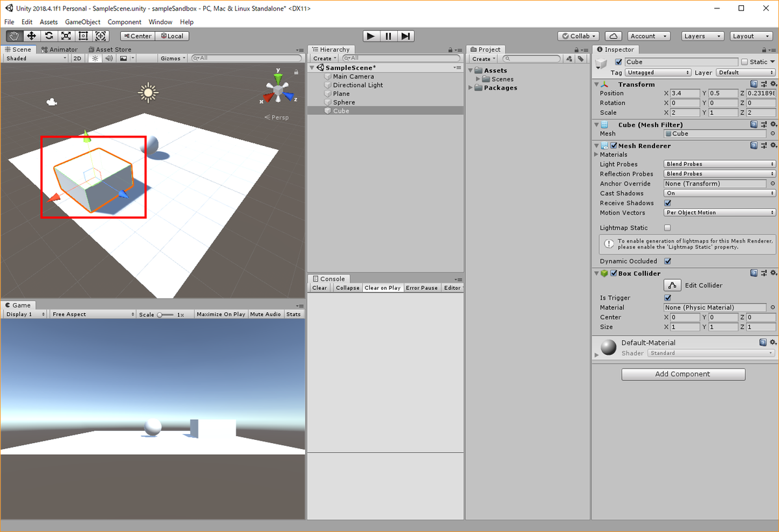Viewport: 779px width, 532px height.
Task: Select the Move tool
Action: pos(32,36)
